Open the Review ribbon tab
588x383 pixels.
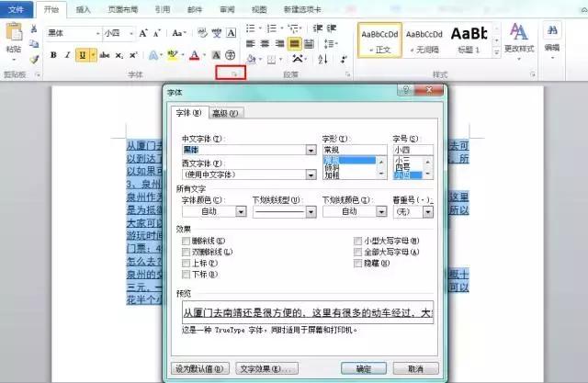[227, 9]
